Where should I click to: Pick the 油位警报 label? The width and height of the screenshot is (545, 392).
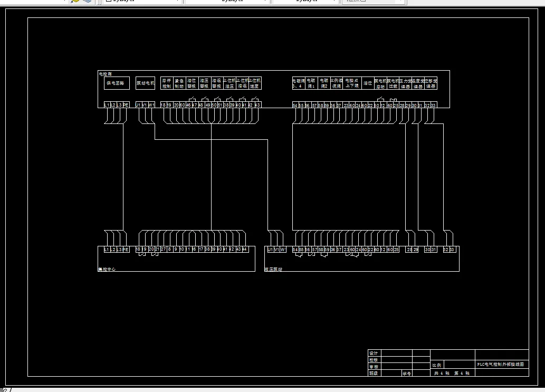point(192,83)
